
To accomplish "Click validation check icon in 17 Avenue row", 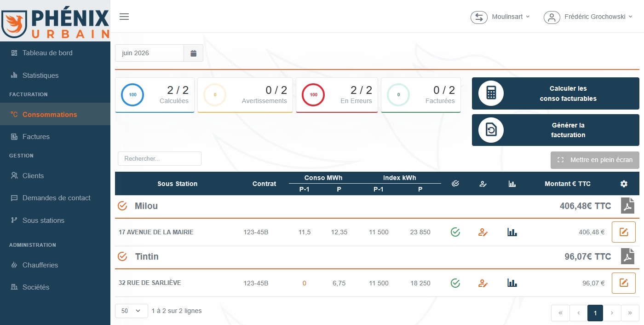I will click(x=455, y=232).
